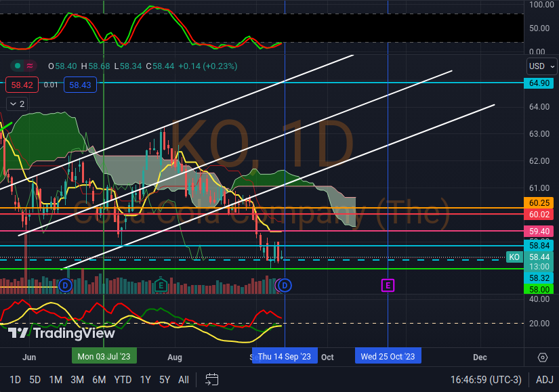Open the go-to-date calendar icon

point(212,380)
